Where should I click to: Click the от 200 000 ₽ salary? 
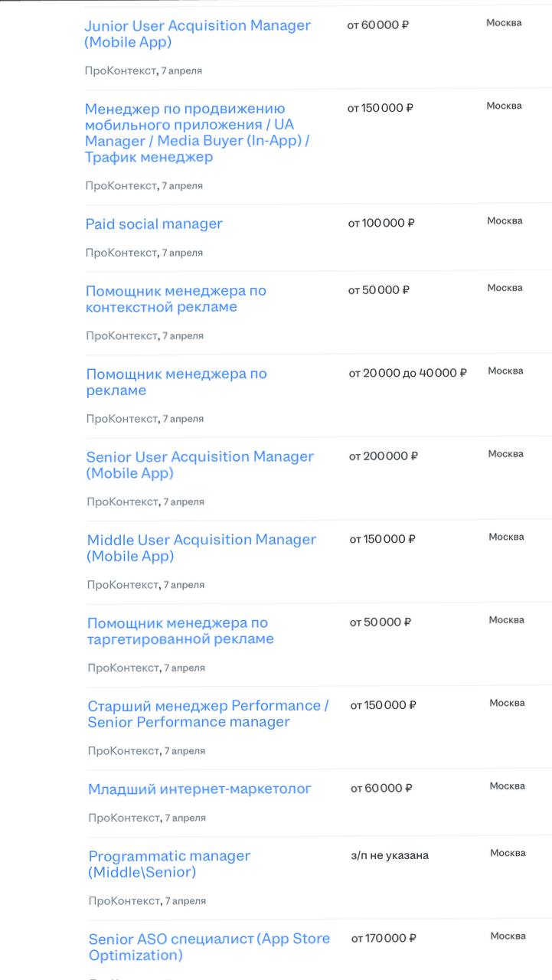tap(384, 456)
